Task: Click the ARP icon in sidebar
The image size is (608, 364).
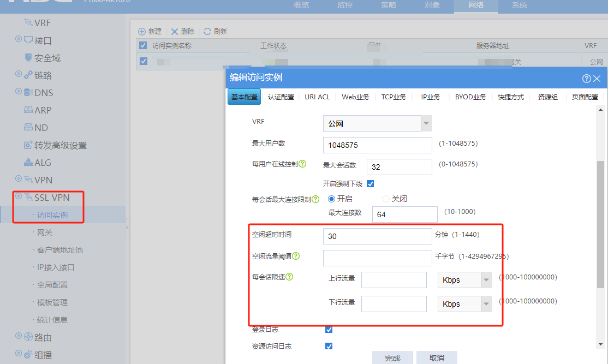Action: 28,110
